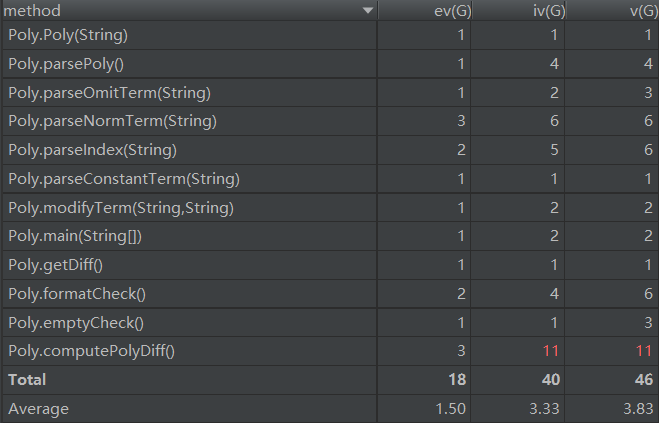This screenshot has width=659, height=423.
Task: Click the sort arrow in method header
Action: coord(368,11)
